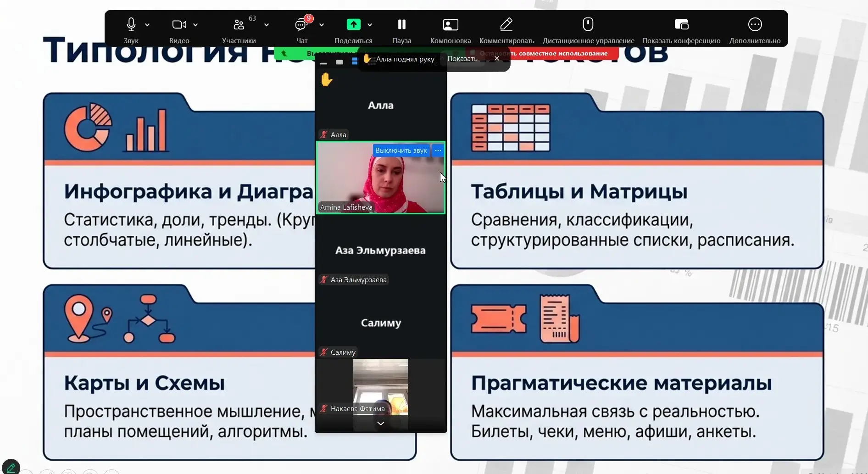
Task: Open the Дополнительно more options menu
Action: [x=755, y=25]
